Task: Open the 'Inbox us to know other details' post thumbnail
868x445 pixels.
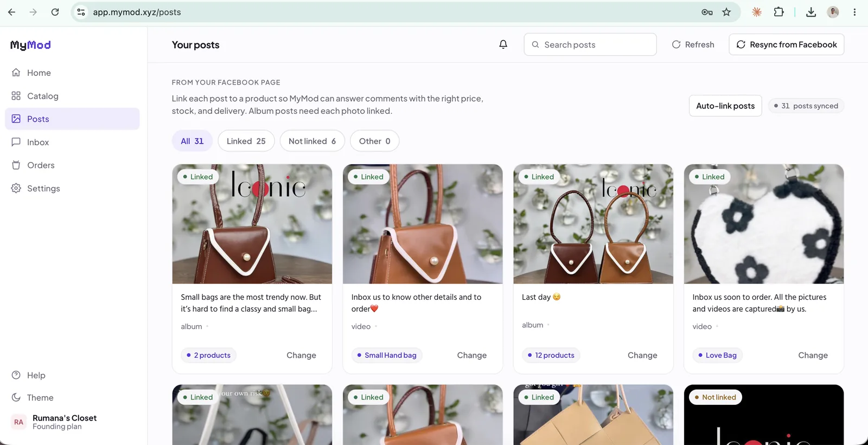Action: (423, 224)
